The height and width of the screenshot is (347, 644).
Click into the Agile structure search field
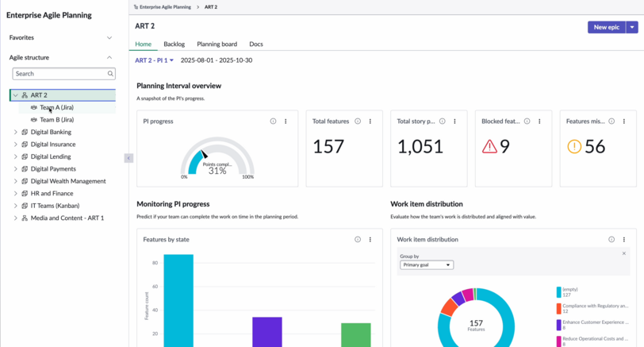coord(63,74)
